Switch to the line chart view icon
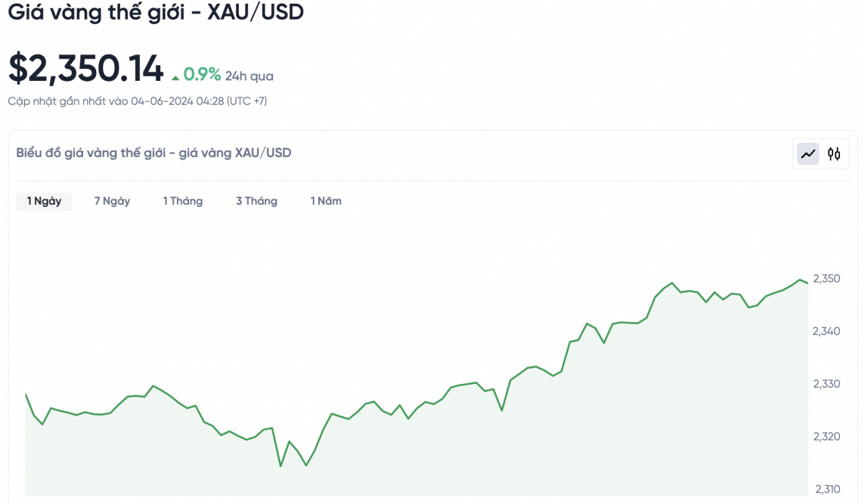865x504 pixels. tap(808, 154)
